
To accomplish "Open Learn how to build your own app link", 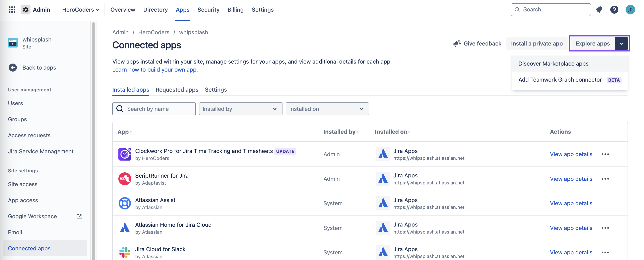I will 154,70.
